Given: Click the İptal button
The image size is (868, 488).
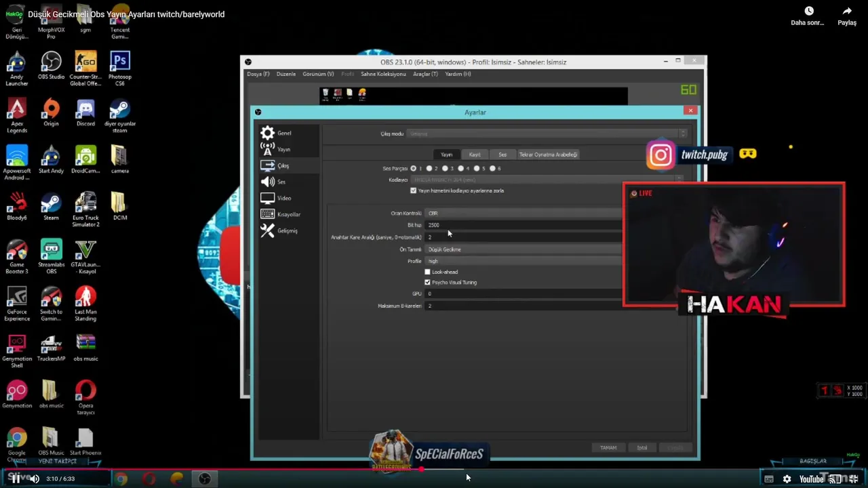Looking at the screenshot, I should [x=642, y=447].
